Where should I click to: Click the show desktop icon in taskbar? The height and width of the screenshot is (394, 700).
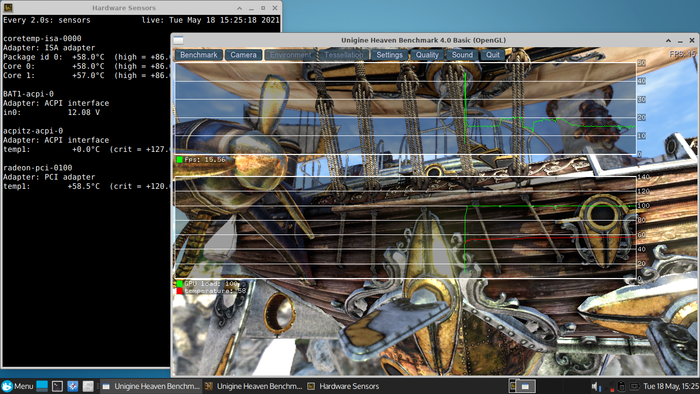pos(42,386)
